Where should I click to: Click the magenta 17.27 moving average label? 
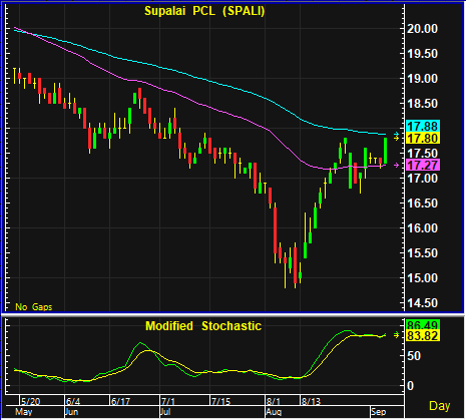click(423, 165)
